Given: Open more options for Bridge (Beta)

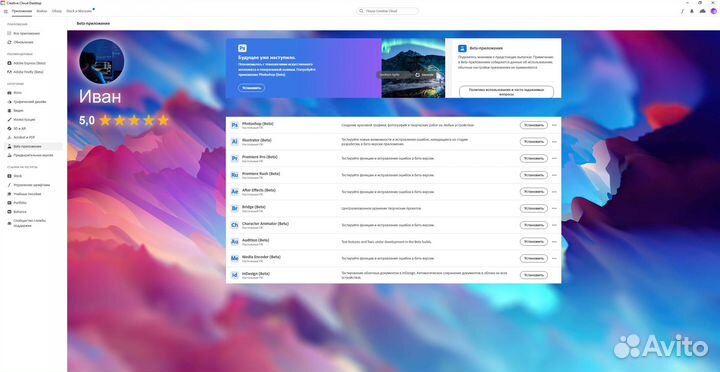Looking at the screenshot, I should (x=554, y=209).
